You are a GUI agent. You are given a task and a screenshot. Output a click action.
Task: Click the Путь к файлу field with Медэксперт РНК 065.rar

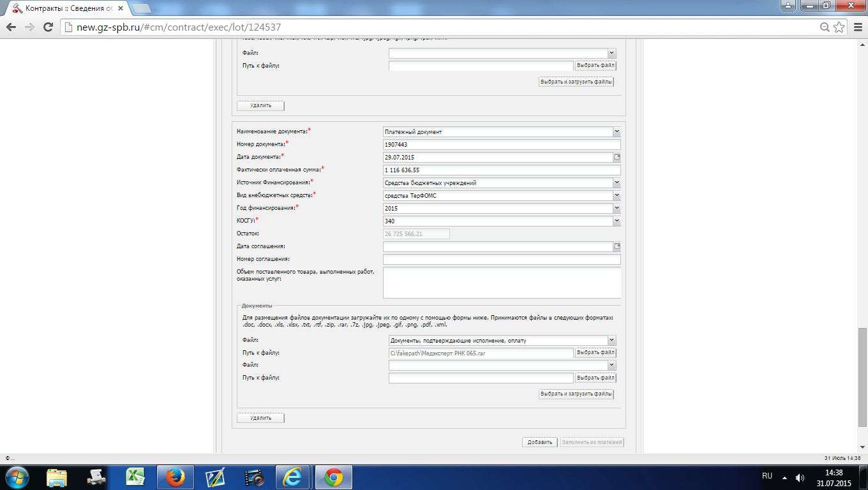point(481,353)
